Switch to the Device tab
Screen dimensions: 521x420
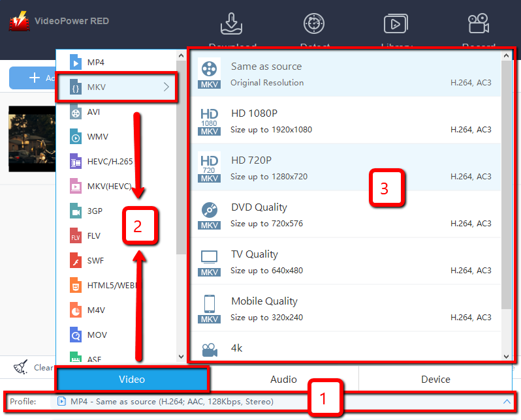point(435,380)
